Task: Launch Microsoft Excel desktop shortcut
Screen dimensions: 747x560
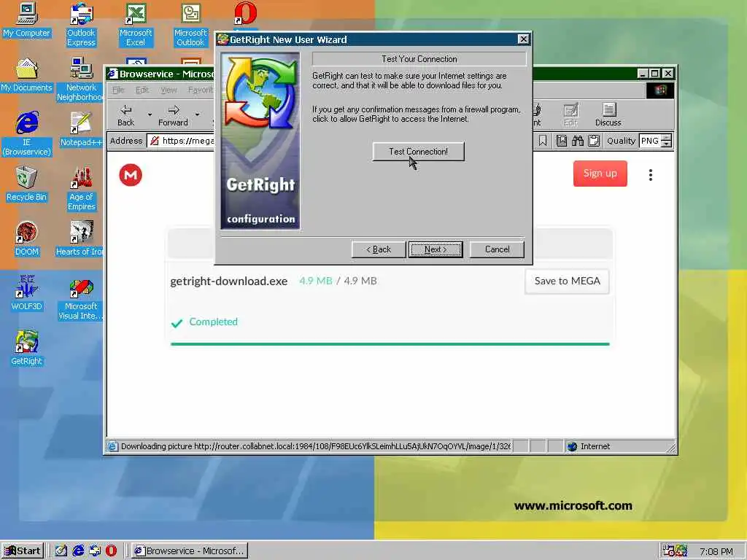Action: point(136,25)
